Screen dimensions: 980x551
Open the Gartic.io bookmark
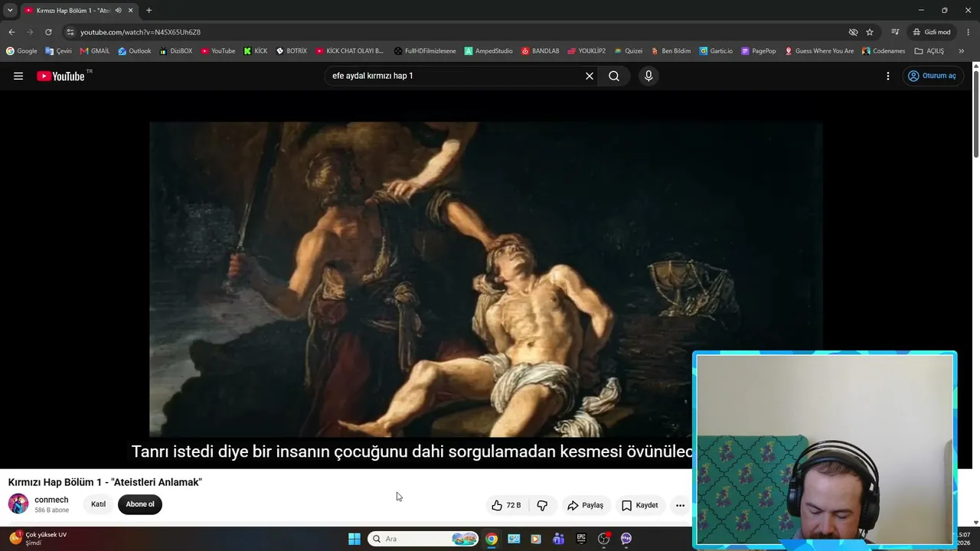[x=716, y=51]
